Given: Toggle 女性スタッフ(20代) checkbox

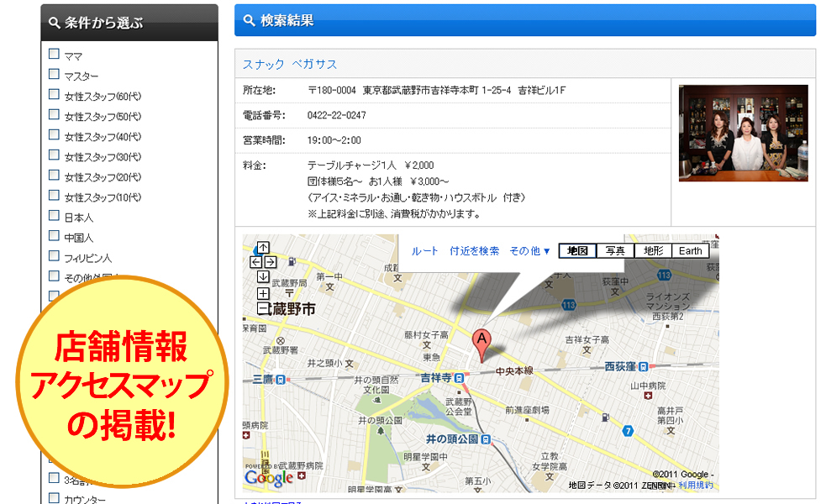Looking at the screenshot, I should tap(54, 175).
